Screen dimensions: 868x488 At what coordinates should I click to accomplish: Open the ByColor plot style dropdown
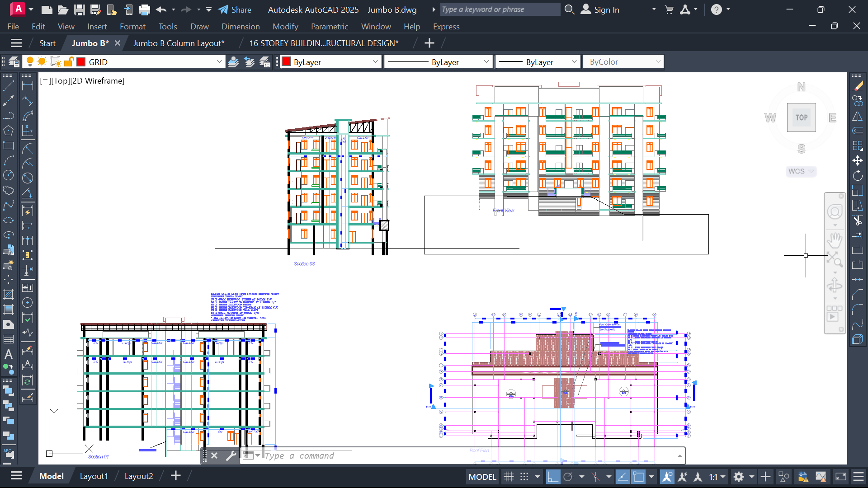[623, 62]
